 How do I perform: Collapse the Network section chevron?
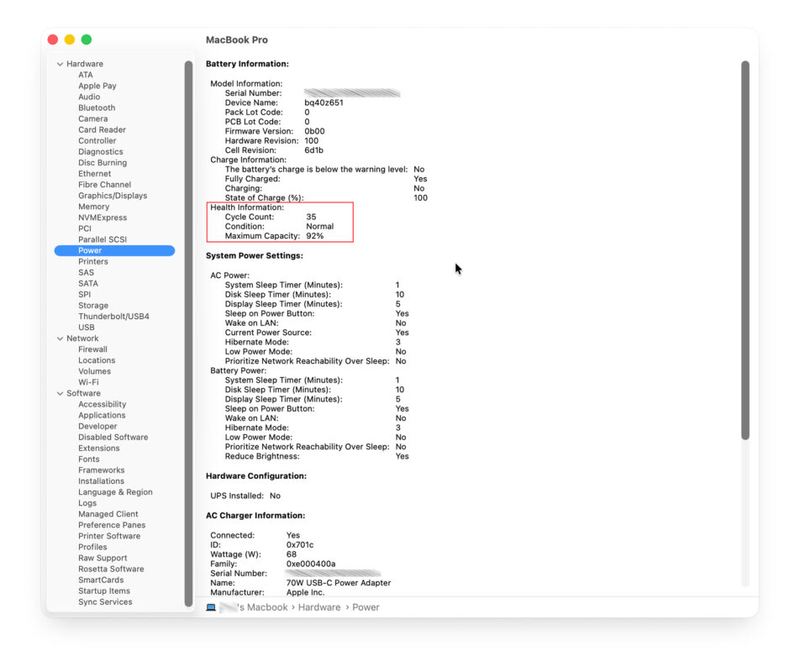tap(60, 339)
